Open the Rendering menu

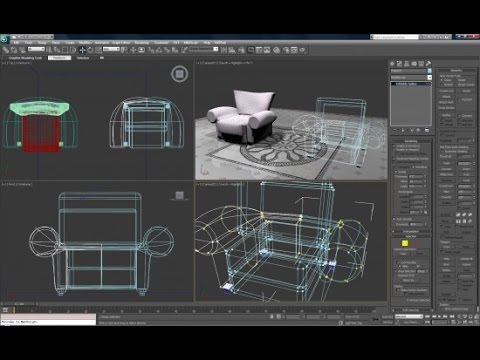point(141,43)
